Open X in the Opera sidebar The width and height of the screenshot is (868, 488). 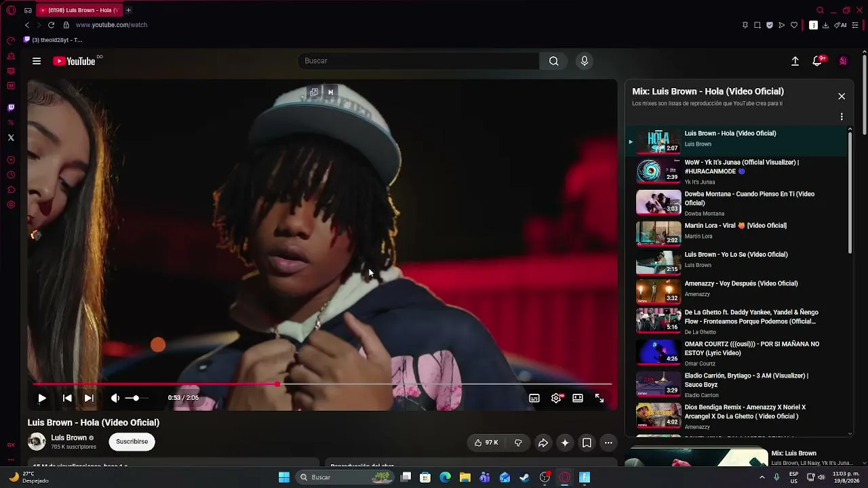(x=11, y=138)
